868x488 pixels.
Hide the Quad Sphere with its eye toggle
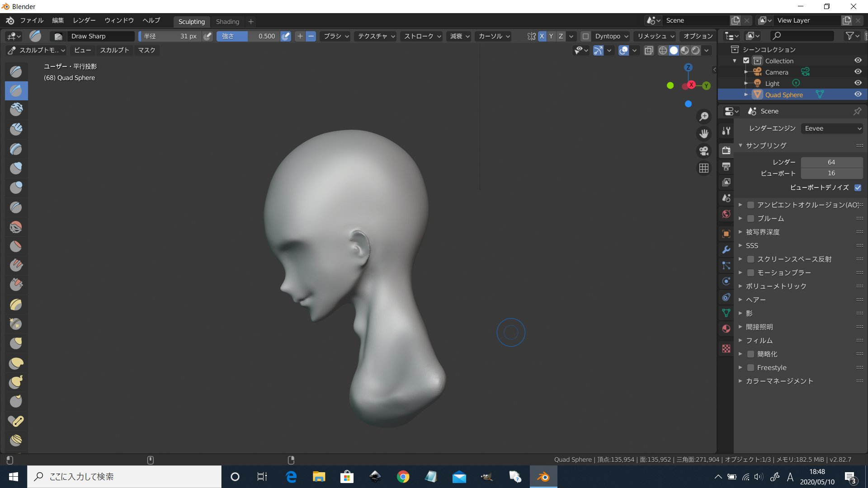point(858,94)
